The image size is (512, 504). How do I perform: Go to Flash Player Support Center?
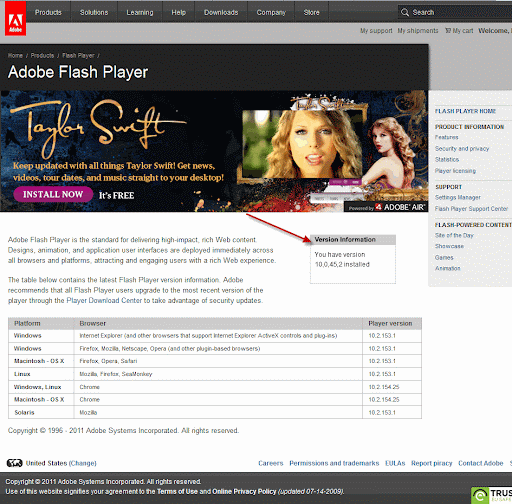coord(471,209)
